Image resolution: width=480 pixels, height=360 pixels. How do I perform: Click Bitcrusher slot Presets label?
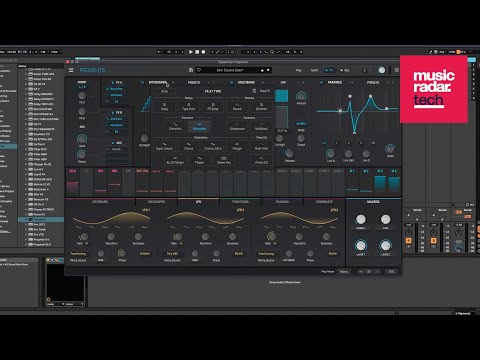194,82
